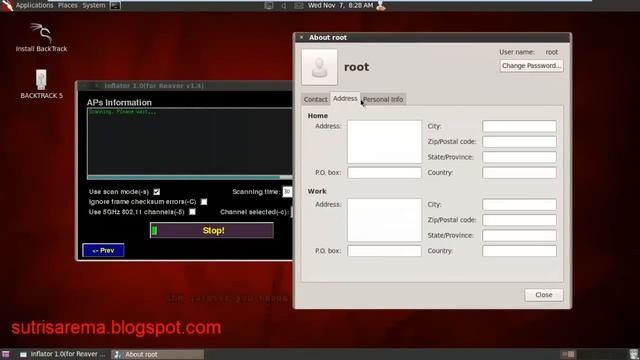Image resolution: width=640 pixels, height=360 pixels.
Task: Click the root user avatar picture
Action: pyautogui.click(x=320, y=67)
